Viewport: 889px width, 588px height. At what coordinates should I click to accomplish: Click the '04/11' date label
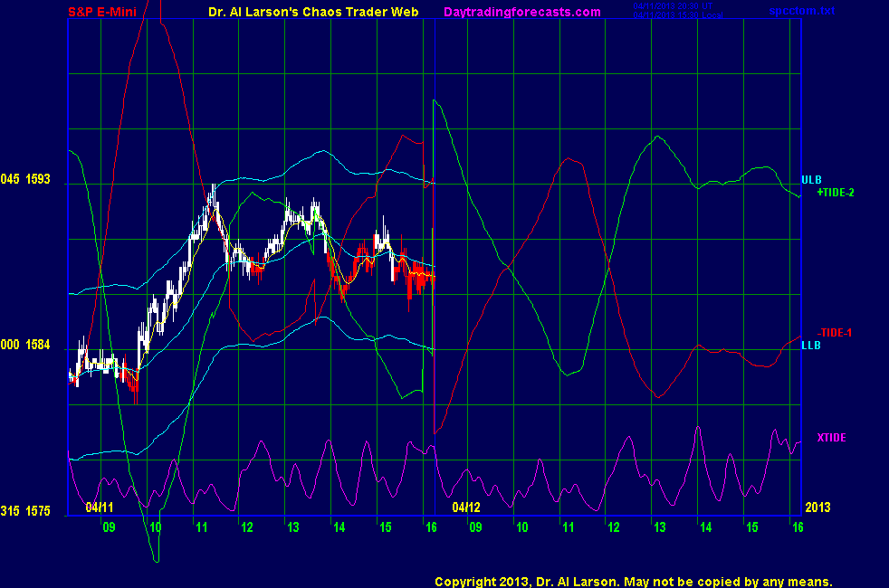(100, 507)
